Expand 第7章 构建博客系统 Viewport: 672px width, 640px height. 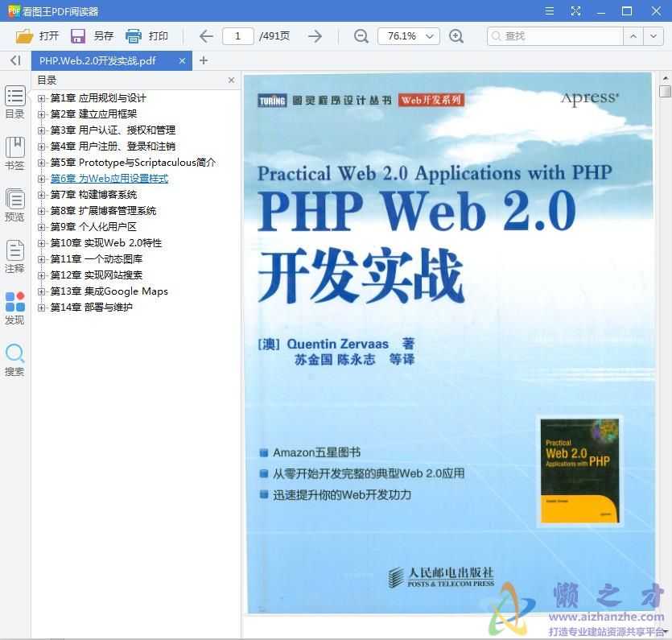coord(41,195)
